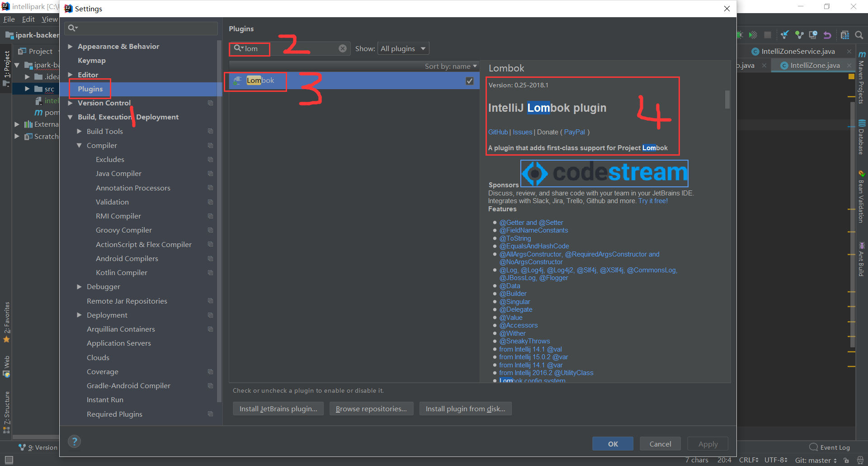This screenshot has height=466, width=868.
Task: Click the purple Revert arrow icon
Action: [827, 35]
